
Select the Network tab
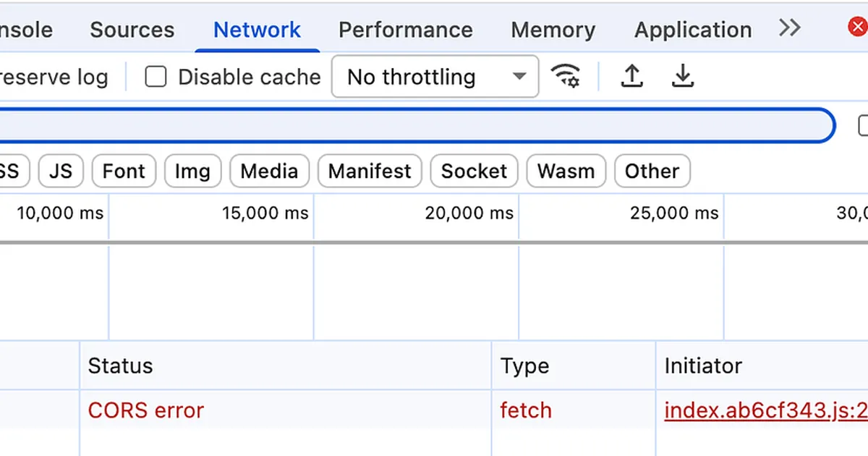click(257, 30)
